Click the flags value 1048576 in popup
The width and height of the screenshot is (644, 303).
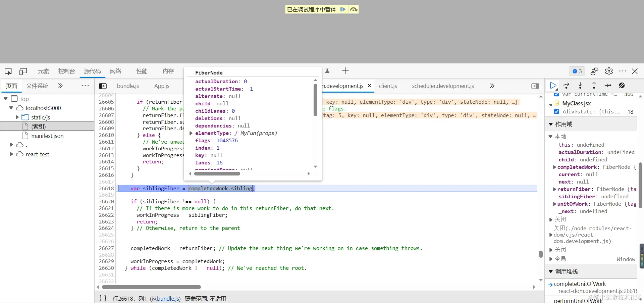[x=227, y=141]
